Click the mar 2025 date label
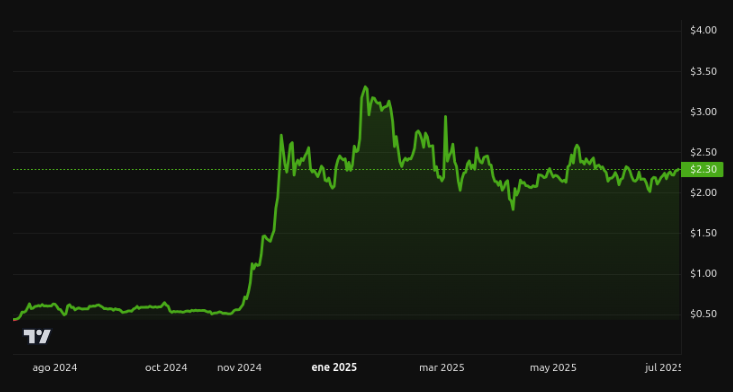The width and height of the screenshot is (733, 392). point(442,368)
